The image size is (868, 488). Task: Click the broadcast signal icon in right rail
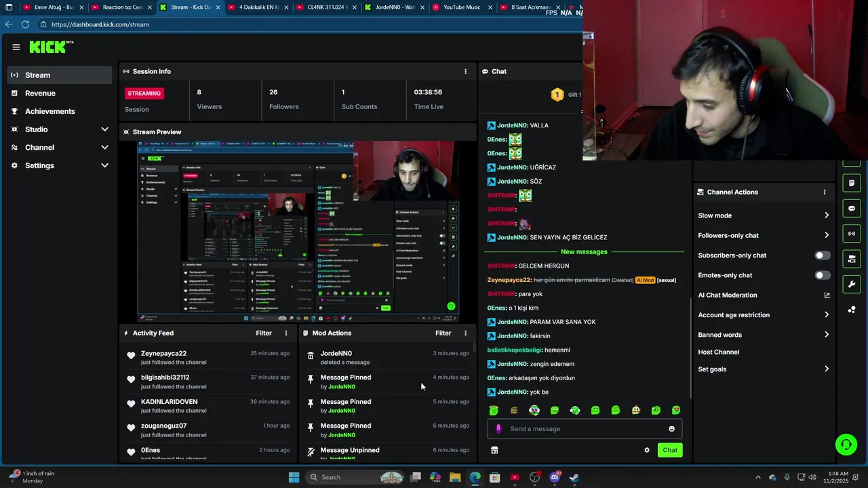point(852,233)
